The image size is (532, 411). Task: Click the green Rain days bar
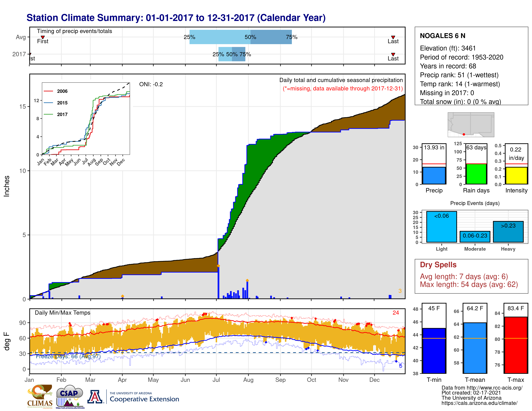476,174
